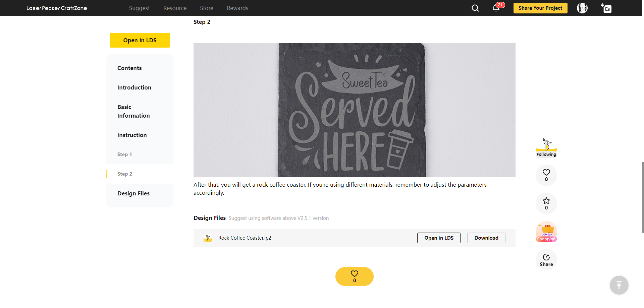
Task: Open the Resource menu
Action: pyautogui.click(x=175, y=8)
